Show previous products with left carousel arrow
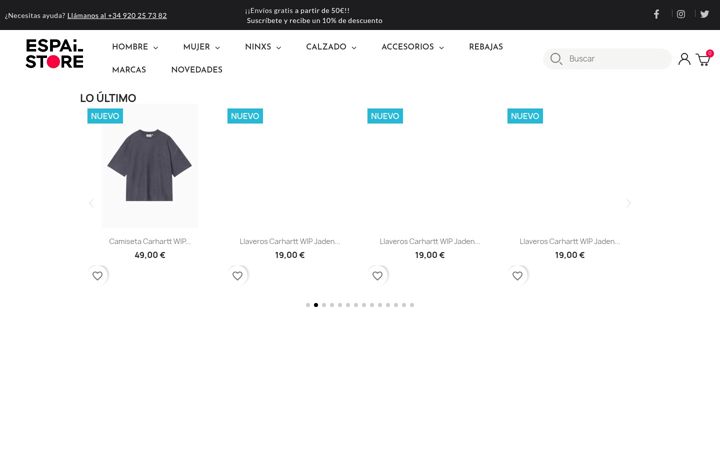The height and width of the screenshot is (450, 720). (x=91, y=203)
